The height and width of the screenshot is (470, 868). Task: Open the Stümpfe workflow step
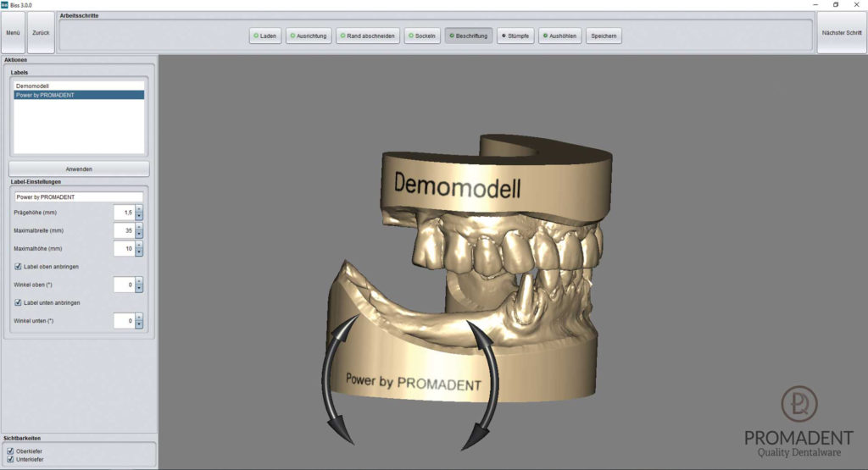tap(515, 36)
